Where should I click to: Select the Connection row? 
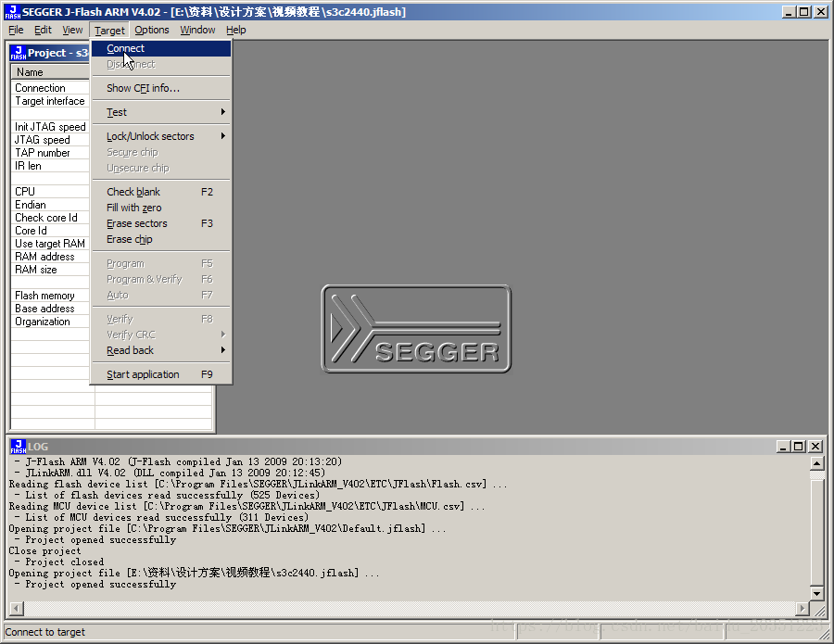51,88
